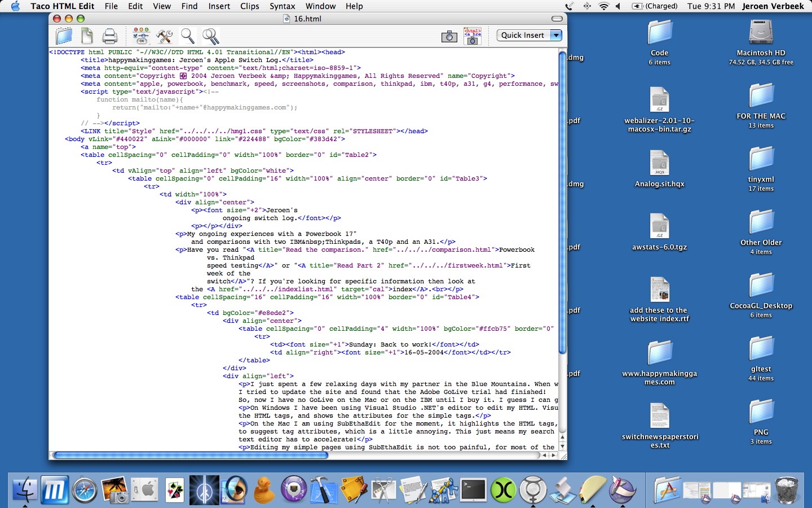Open the volume speaker menu

618,6
